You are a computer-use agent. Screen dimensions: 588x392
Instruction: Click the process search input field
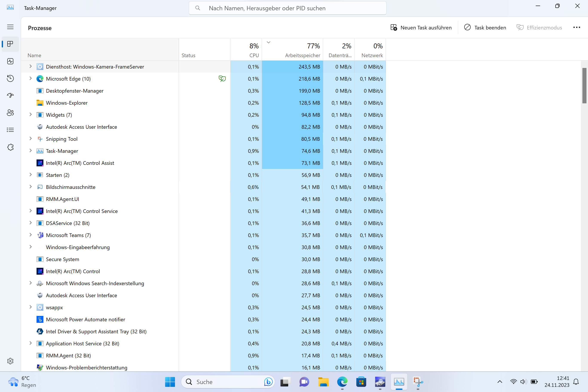(288, 8)
